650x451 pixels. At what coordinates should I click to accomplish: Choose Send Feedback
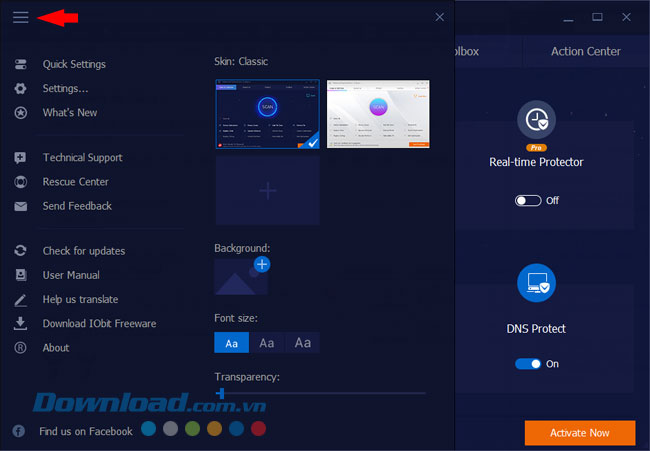77,206
